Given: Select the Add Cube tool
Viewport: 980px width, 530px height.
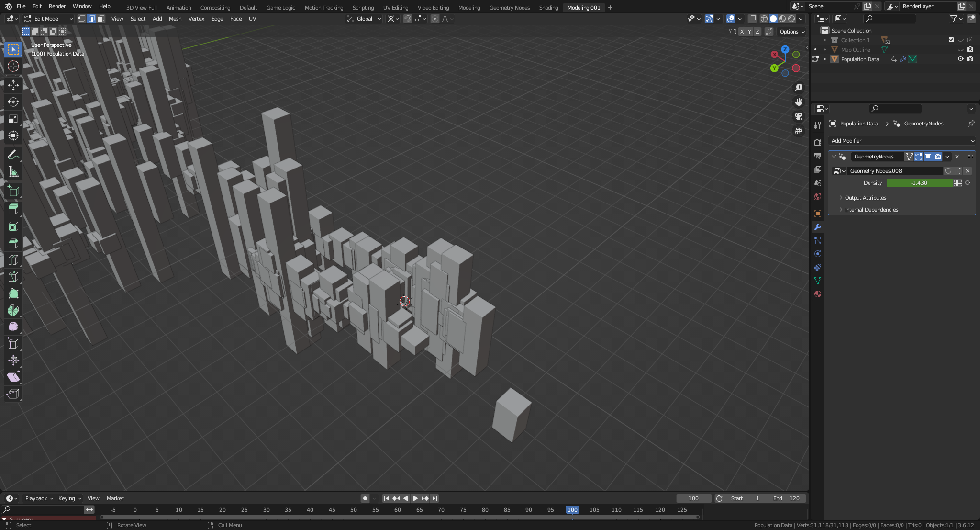Looking at the screenshot, I should 13,191.
